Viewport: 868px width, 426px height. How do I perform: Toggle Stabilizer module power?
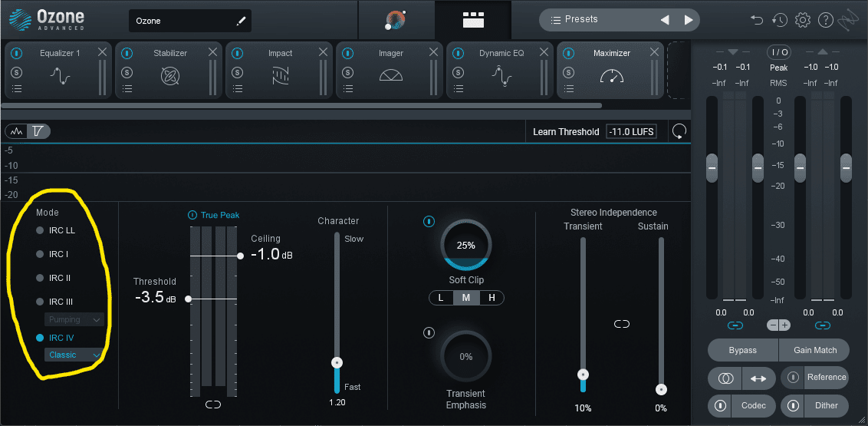[x=127, y=54]
